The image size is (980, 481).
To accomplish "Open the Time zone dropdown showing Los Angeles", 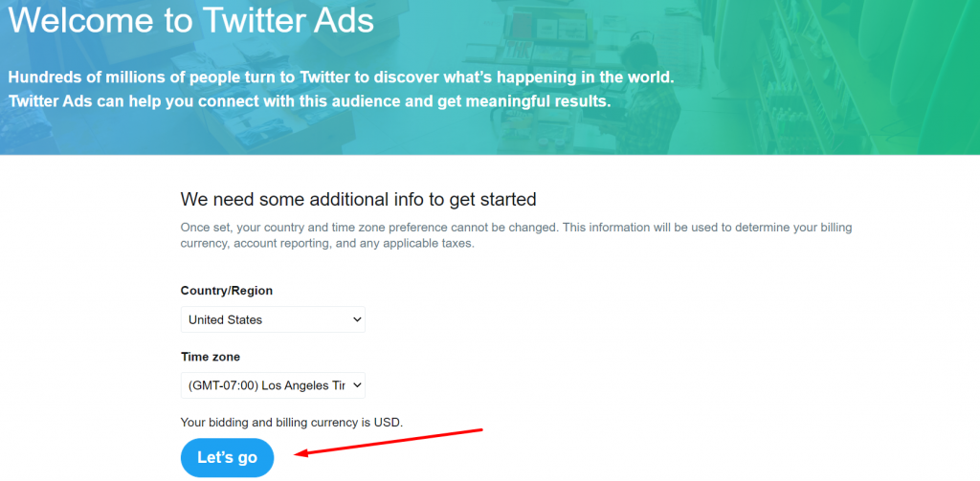I will tap(273, 385).
